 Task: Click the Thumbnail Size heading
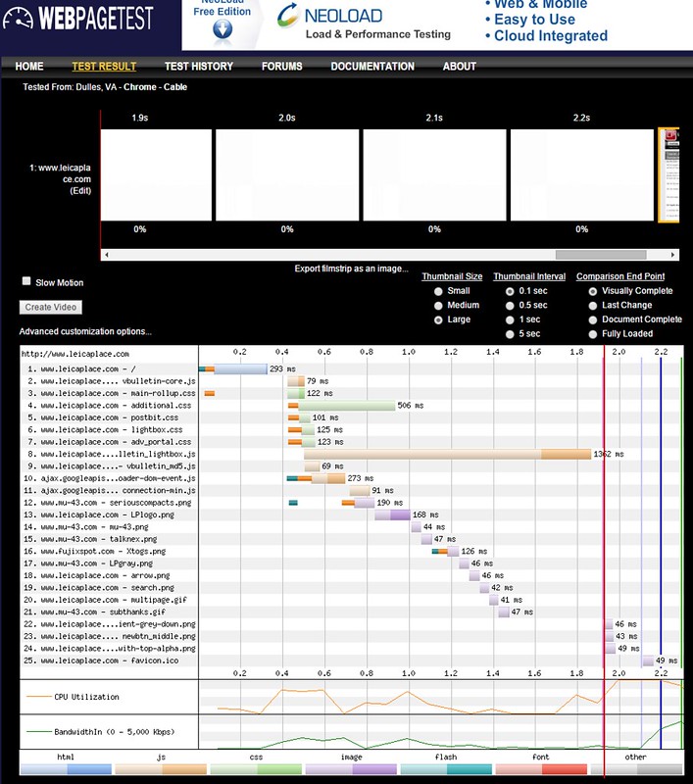point(452,276)
